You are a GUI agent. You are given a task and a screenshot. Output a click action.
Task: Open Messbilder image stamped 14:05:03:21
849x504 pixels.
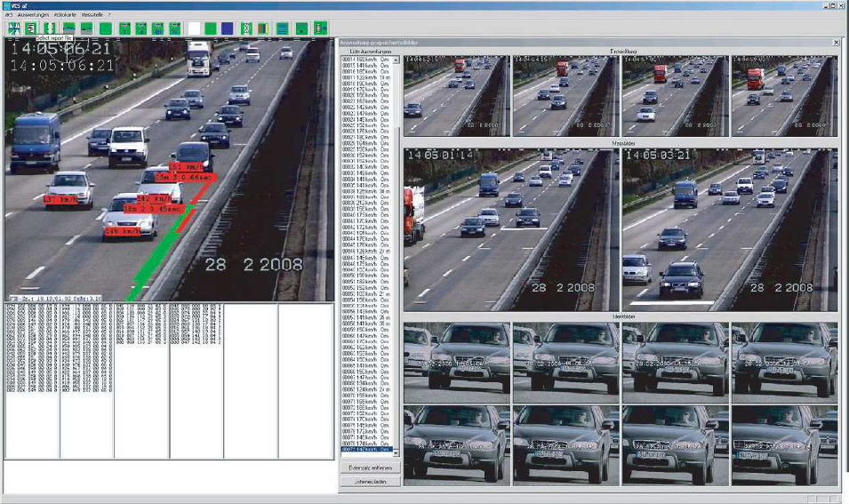coord(730,229)
